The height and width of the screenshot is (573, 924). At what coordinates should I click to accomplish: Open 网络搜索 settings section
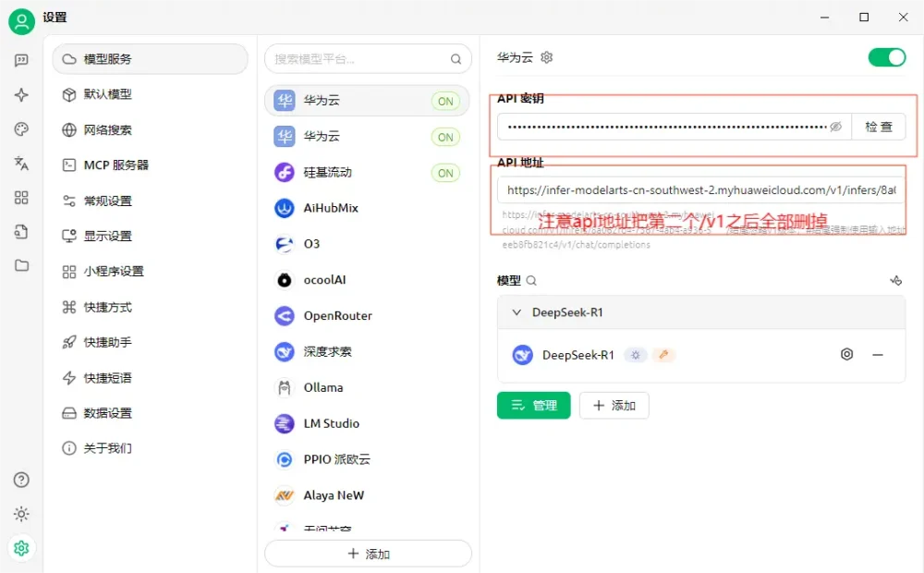pyautogui.click(x=151, y=129)
